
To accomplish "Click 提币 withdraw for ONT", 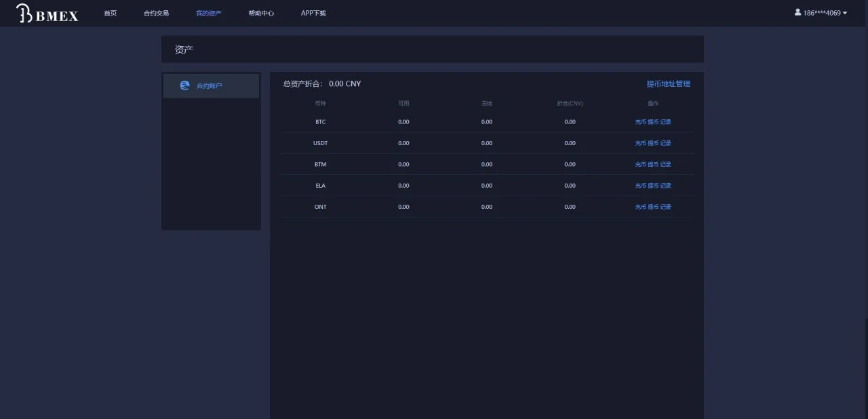I will [x=653, y=207].
